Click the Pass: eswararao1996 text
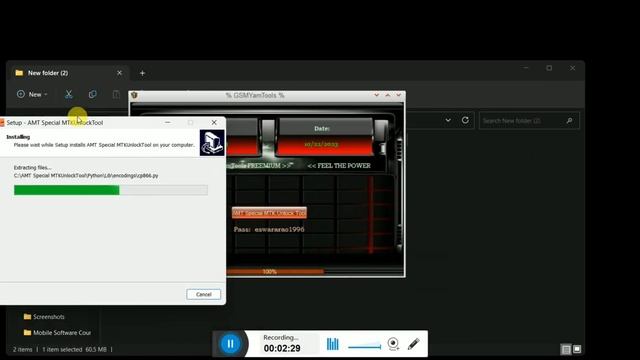Viewport: 640px width, 360px height. click(x=269, y=229)
